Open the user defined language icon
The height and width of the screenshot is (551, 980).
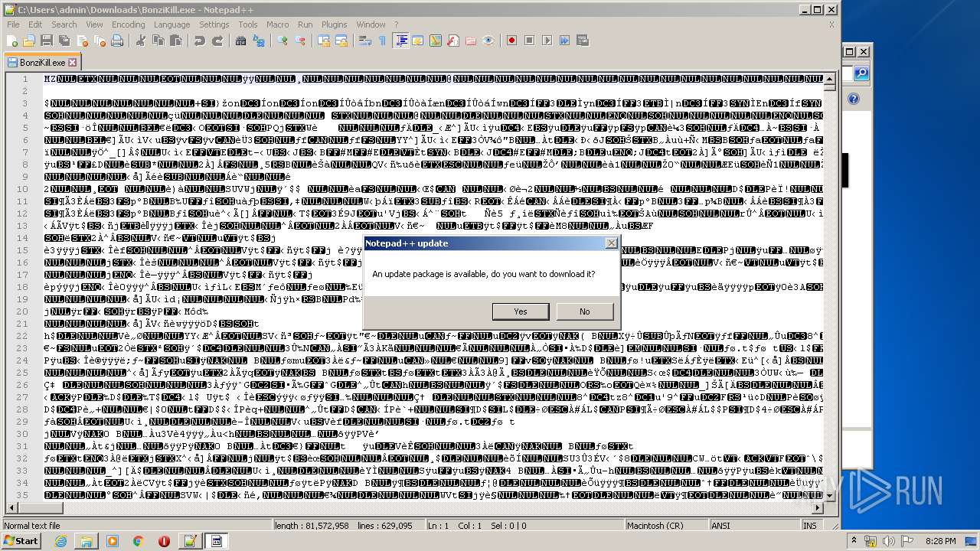pos(418,41)
